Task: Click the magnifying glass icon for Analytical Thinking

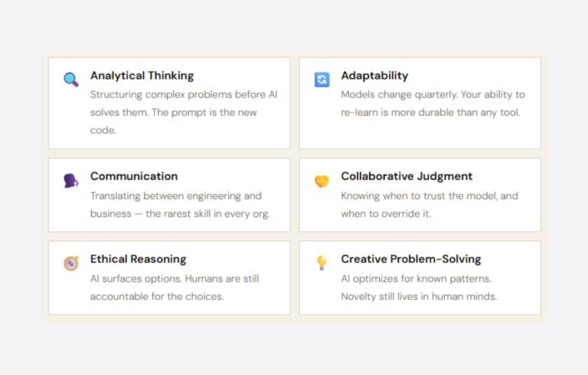Action: 71,80
